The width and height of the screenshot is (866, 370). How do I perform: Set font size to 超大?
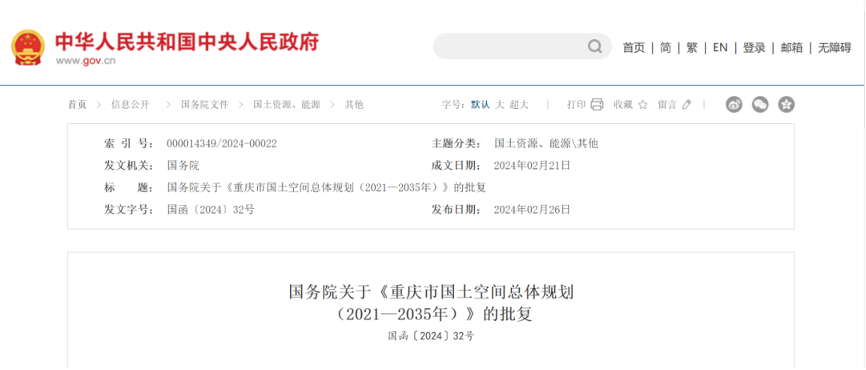pyautogui.click(x=519, y=105)
